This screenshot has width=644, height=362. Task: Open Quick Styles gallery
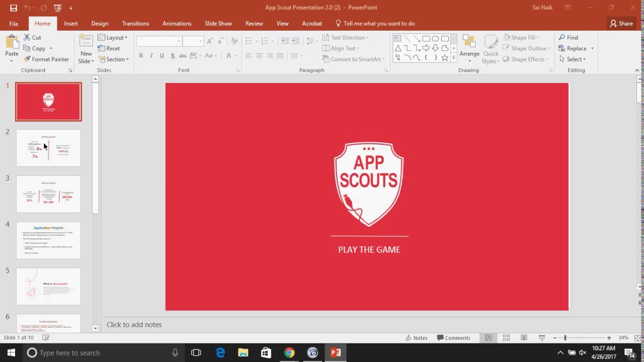click(491, 49)
